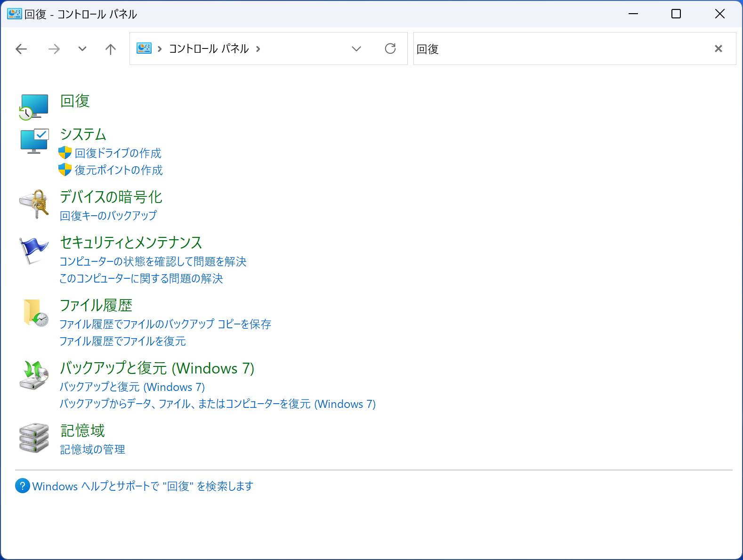Click the shield icon beside 回復ドライブの作成
Viewport: 743px width, 560px height.
click(x=65, y=153)
